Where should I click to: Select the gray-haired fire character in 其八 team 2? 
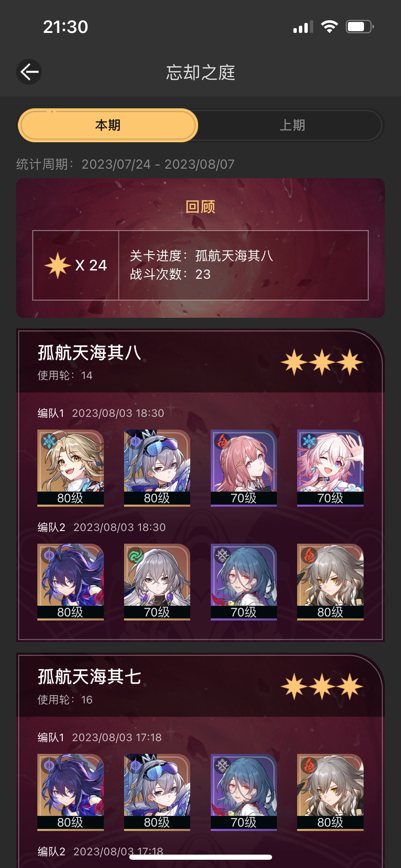point(330,582)
